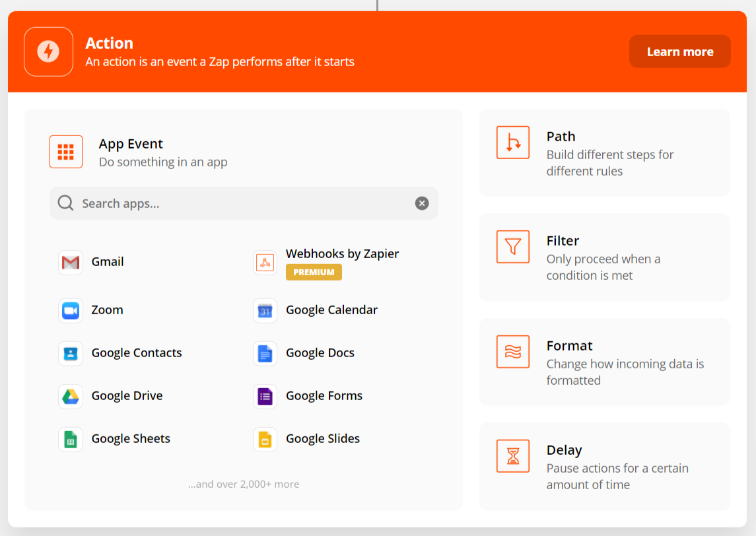Click 'Do something in an app' subtitle
Screen dimensions: 756x536
pyautogui.click(x=163, y=162)
